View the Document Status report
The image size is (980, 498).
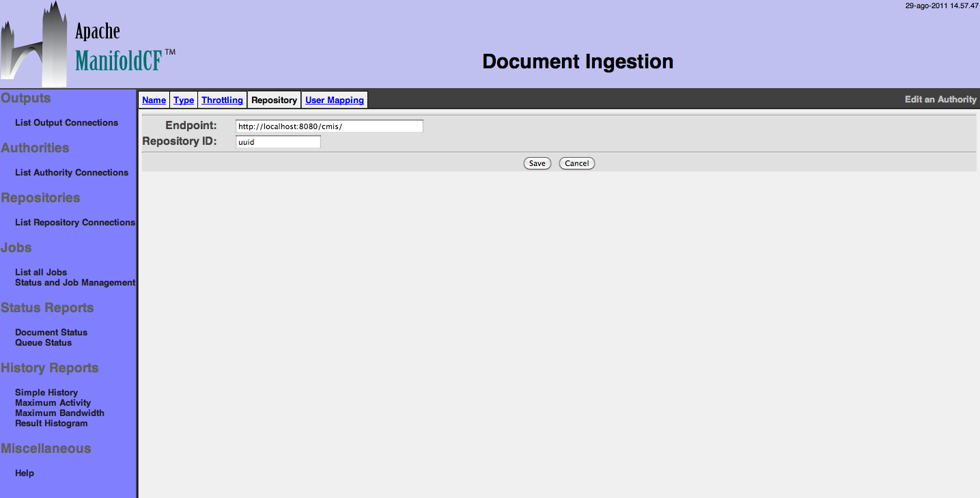pyautogui.click(x=51, y=333)
